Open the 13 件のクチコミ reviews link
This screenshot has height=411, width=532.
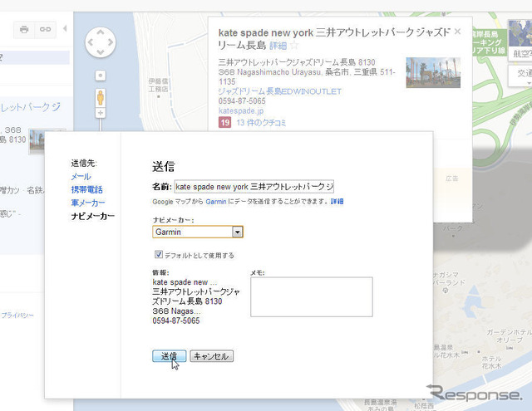[261, 123]
